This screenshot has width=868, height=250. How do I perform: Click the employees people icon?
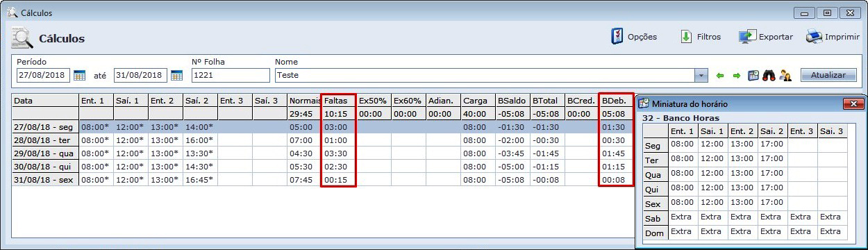pyautogui.click(x=785, y=75)
